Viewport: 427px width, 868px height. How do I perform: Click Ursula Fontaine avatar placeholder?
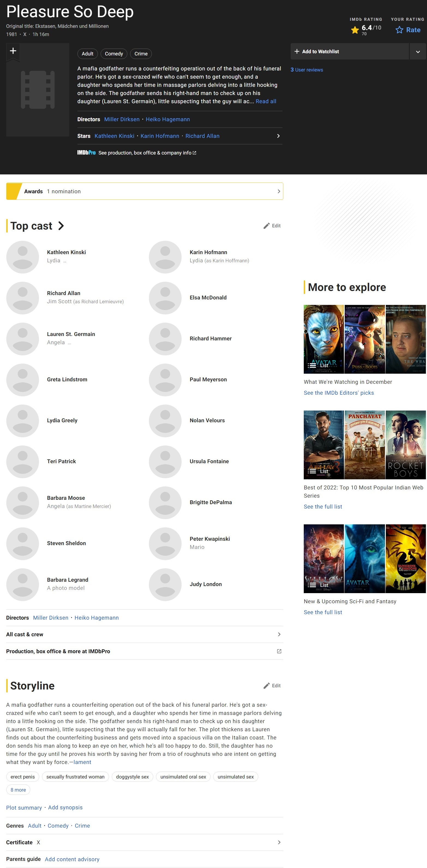click(x=165, y=462)
